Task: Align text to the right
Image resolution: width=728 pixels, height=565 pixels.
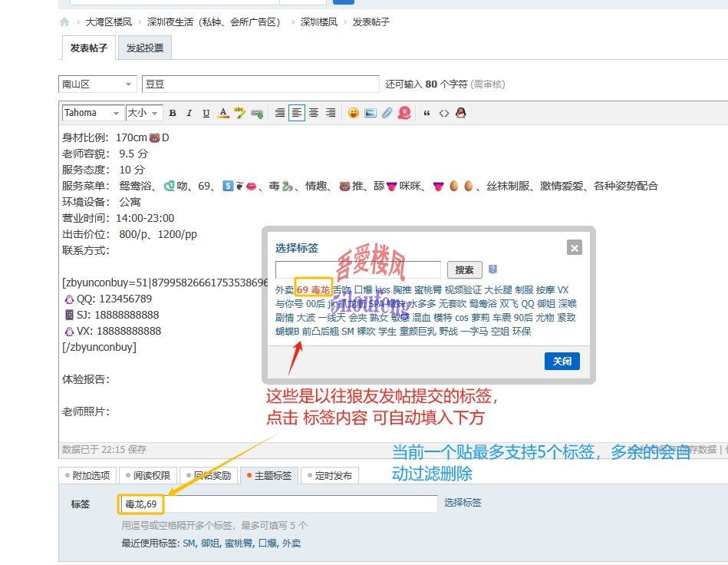Action: (x=331, y=113)
